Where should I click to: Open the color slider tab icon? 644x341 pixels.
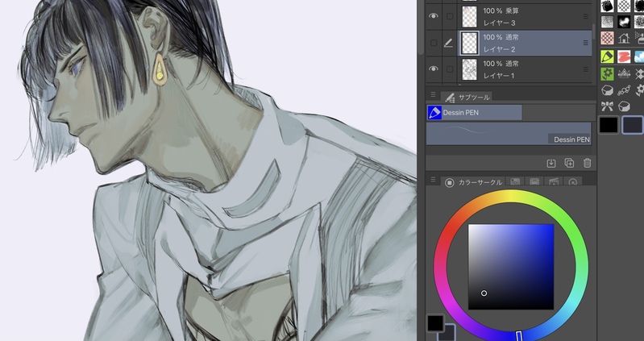[516, 181]
